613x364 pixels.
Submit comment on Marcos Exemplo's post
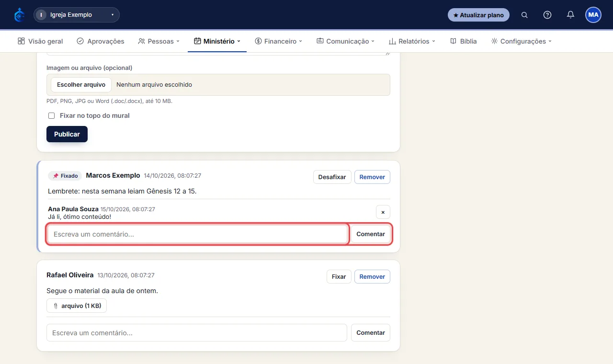click(x=371, y=234)
